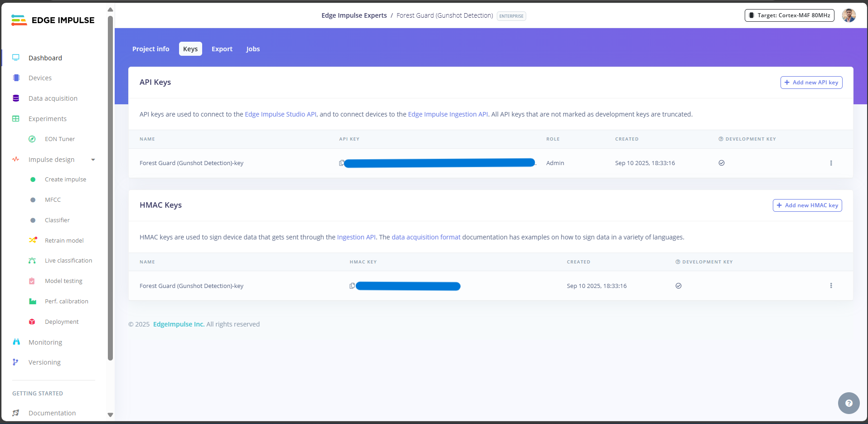
Task: Open the user profile avatar
Action: (x=849, y=15)
